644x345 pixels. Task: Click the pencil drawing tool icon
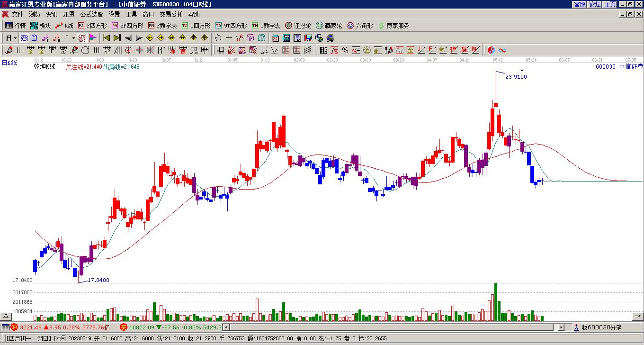(x=9, y=50)
